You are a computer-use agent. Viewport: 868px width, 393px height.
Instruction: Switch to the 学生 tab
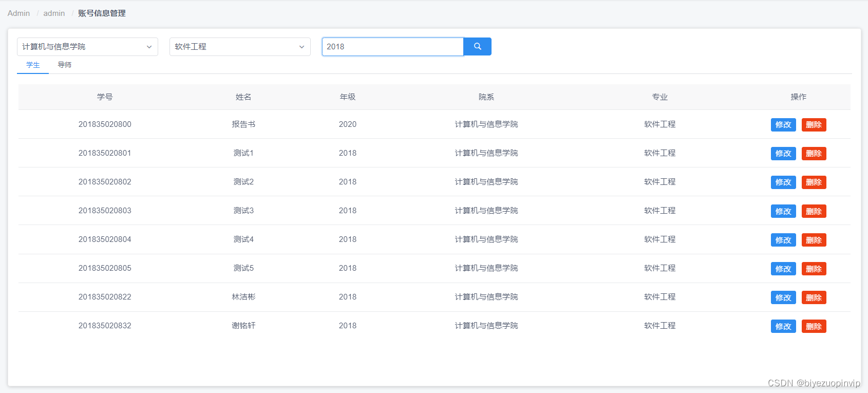(x=33, y=65)
